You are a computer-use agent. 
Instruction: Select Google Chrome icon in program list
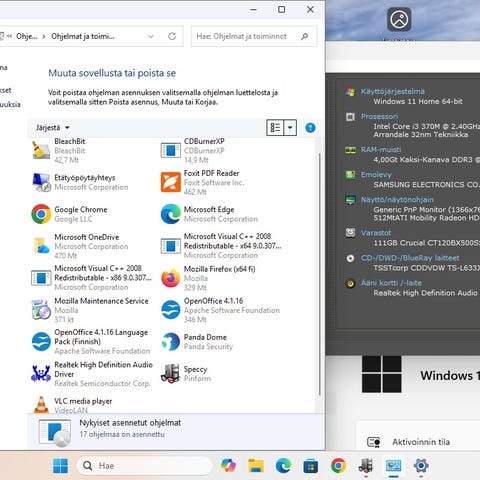pos(41,214)
